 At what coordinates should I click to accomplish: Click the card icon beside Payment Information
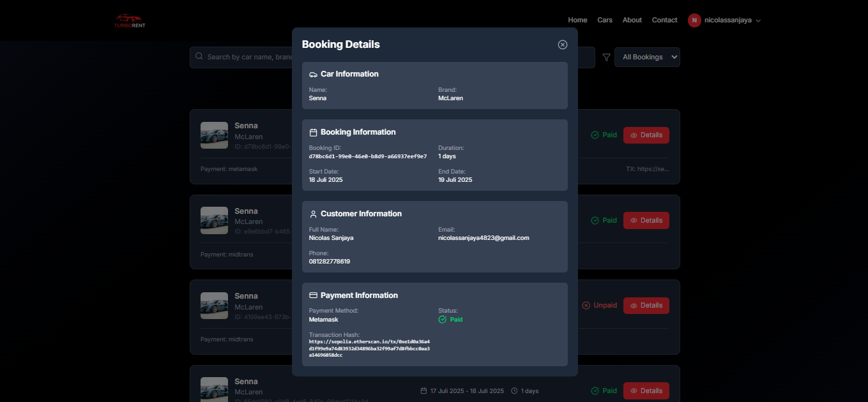(x=313, y=296)
